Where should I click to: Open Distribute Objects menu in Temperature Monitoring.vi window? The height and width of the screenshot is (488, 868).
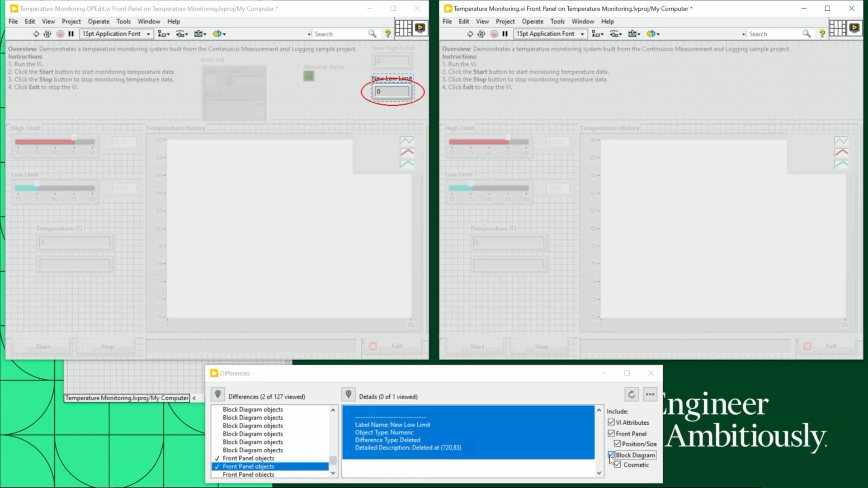tap(616, 34)
